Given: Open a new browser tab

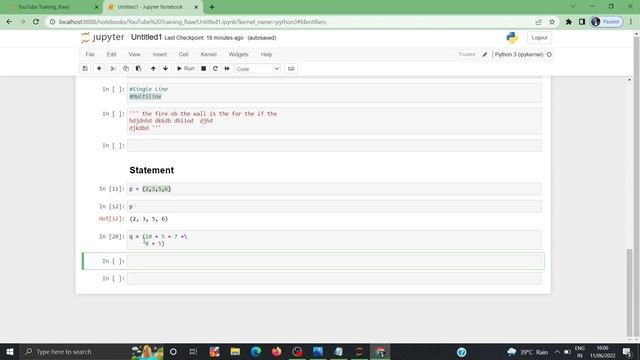Looking at the screenshot, I should 212,7.
